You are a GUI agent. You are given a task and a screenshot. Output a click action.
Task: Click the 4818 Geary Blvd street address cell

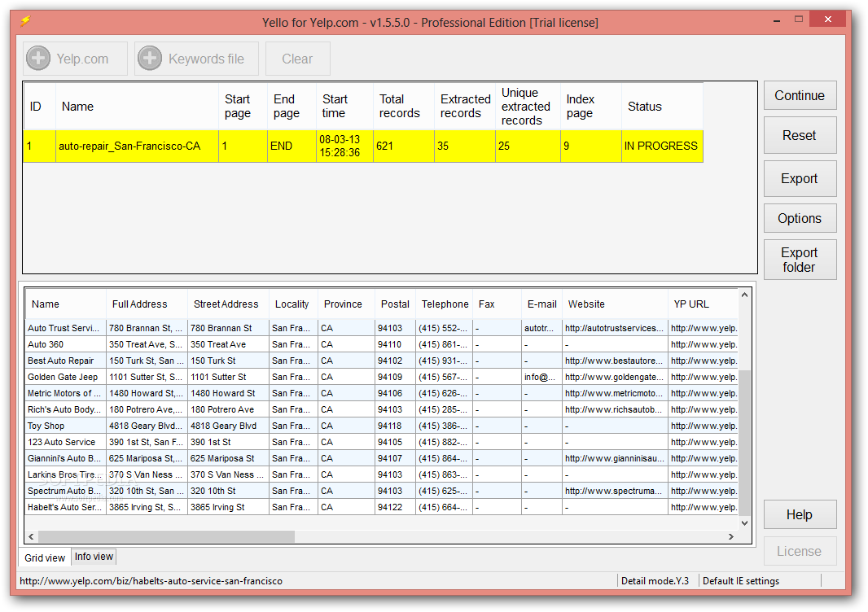click(228, 426)
